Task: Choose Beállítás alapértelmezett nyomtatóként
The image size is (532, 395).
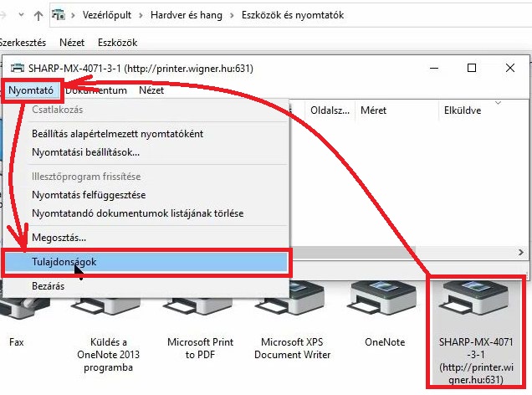Action: pyautogui.click(x=117, y=134)
